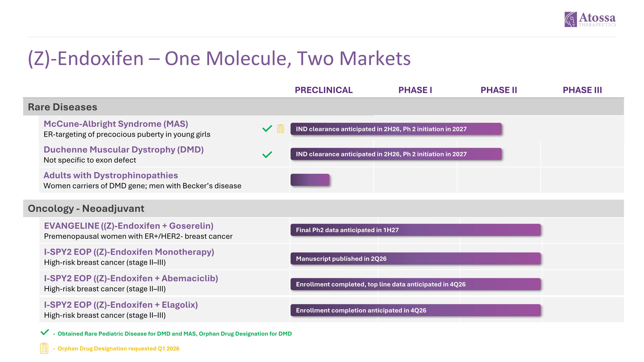The image size is (644, 362).
Task: Click the DMD progress bar about IND clearance
Action: click(396, 154)
